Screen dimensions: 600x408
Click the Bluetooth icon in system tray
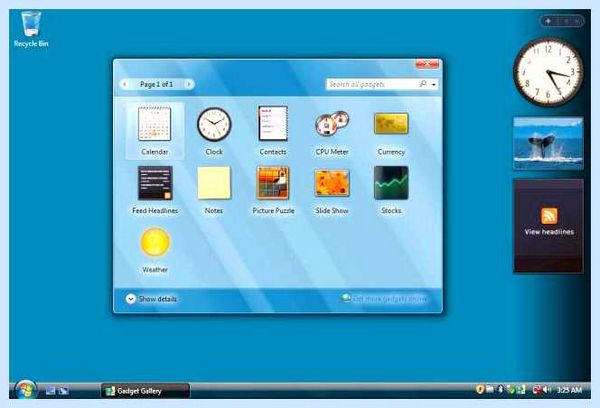[500, 390]
